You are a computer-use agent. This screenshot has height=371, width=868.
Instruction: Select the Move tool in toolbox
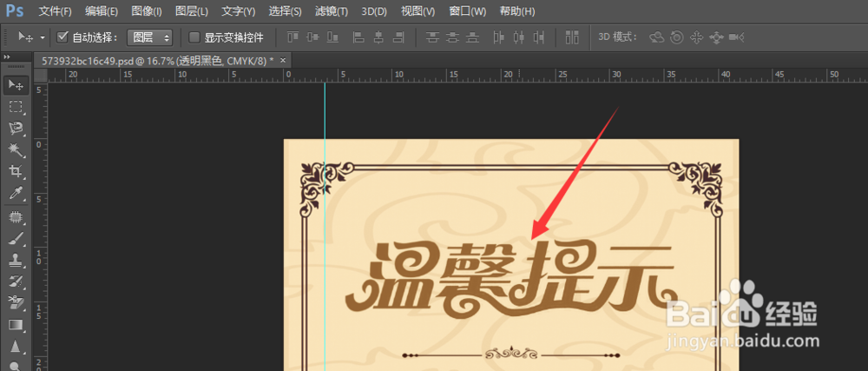(x=16, y=85)
